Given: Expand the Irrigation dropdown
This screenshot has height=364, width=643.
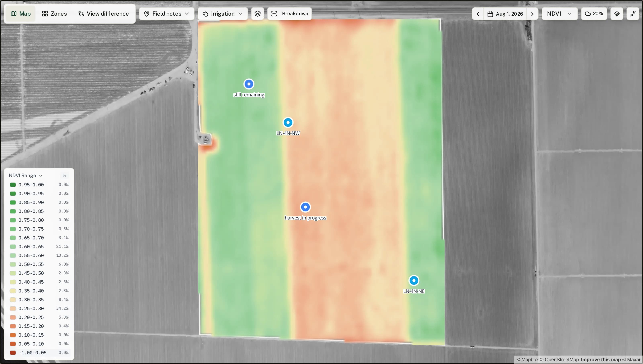Looking at the screenshot, I should point(222,13).
